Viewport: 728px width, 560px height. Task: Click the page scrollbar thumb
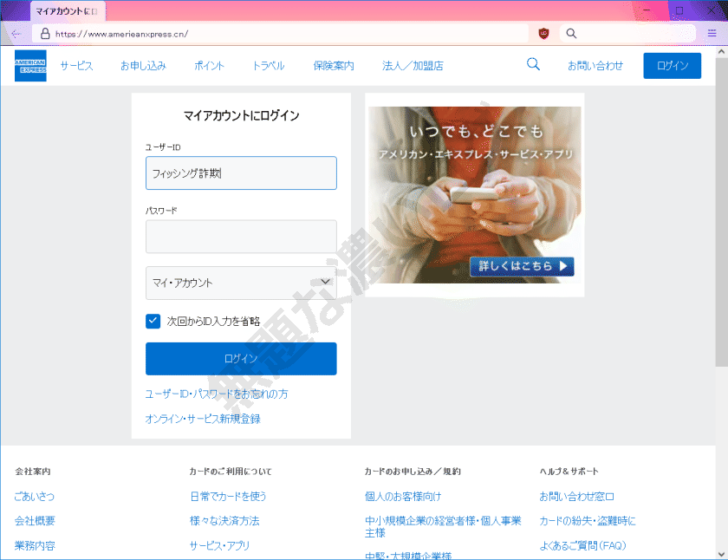point(721,212)
